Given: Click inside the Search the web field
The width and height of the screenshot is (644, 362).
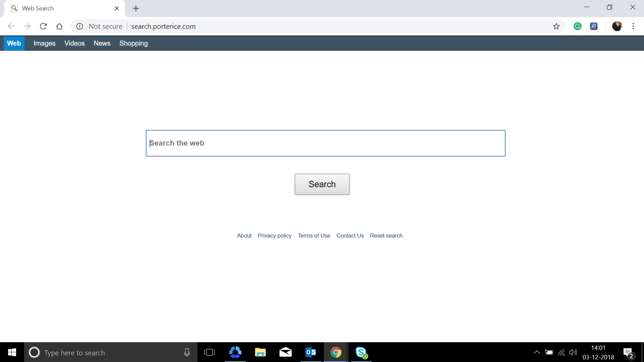Looking at the screenshot, I should coord(325,143).
